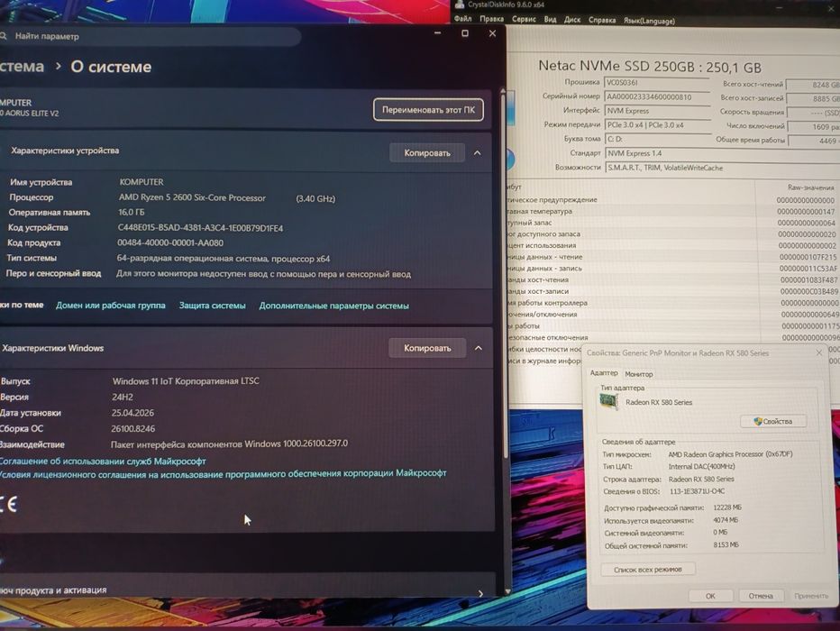Click the Стандарт field NVM Express 1.4
The image size is (840, 631).
pos(723,153)
